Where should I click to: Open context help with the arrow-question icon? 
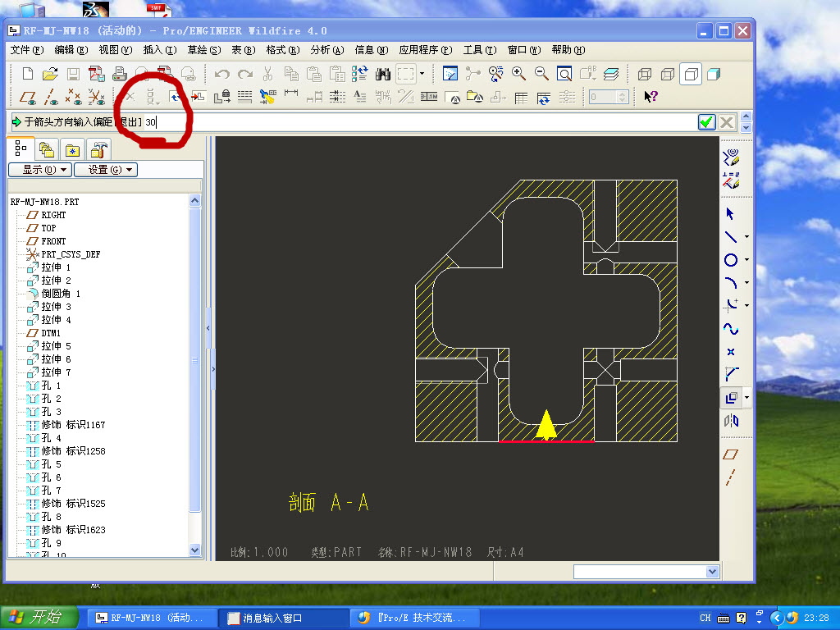point(651,97)
